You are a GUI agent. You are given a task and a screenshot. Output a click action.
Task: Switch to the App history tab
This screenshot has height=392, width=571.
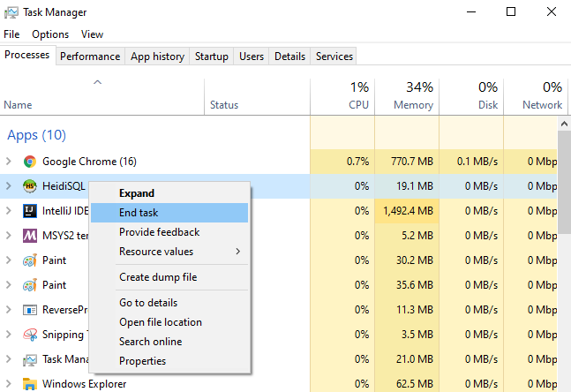(x=157, y=57)
